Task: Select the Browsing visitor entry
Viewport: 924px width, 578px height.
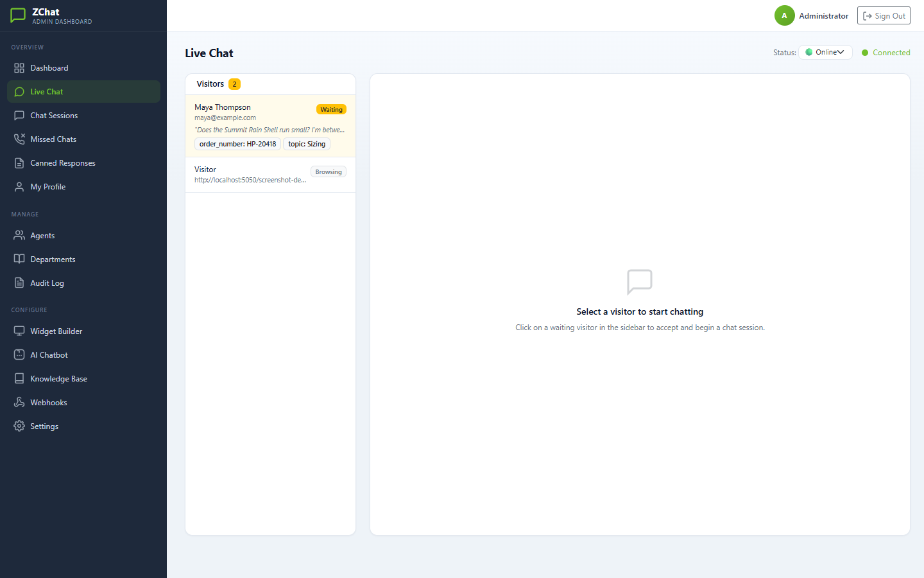Action: point(270,175)
